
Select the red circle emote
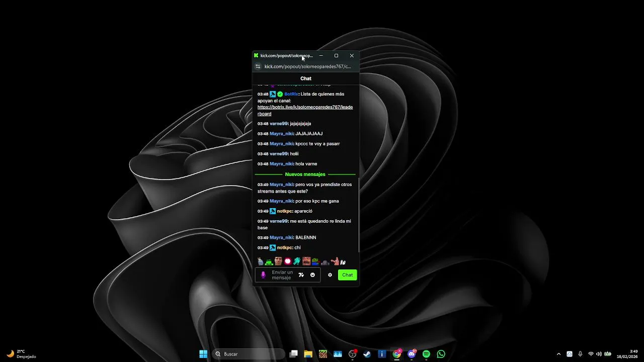point(288,261)
